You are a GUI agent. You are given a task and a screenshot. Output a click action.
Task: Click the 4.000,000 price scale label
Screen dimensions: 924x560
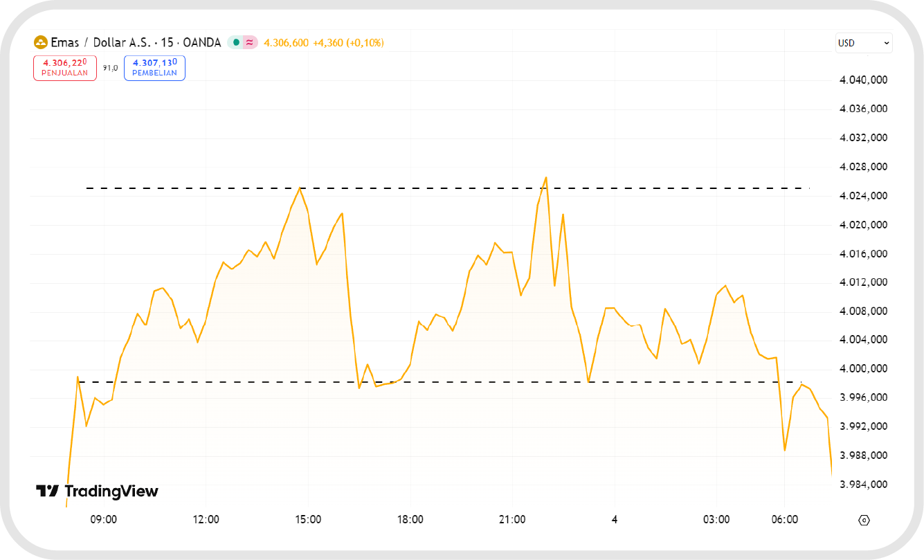862,369
